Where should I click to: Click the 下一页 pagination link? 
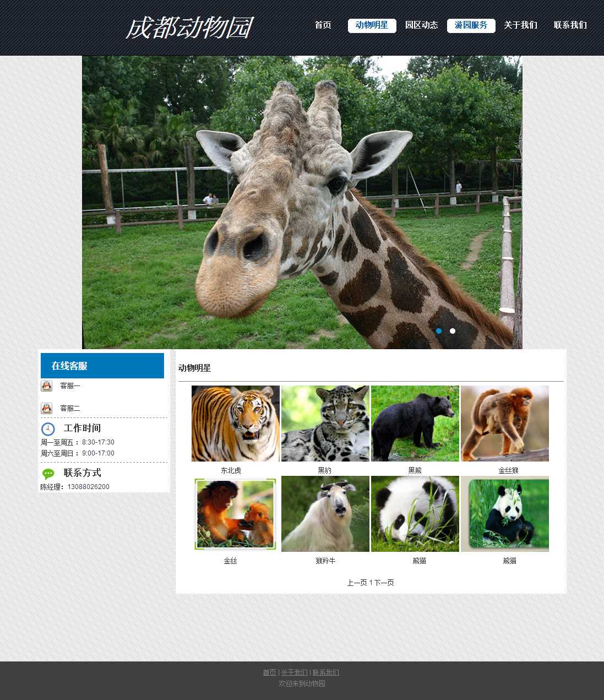tap(384, 583)
